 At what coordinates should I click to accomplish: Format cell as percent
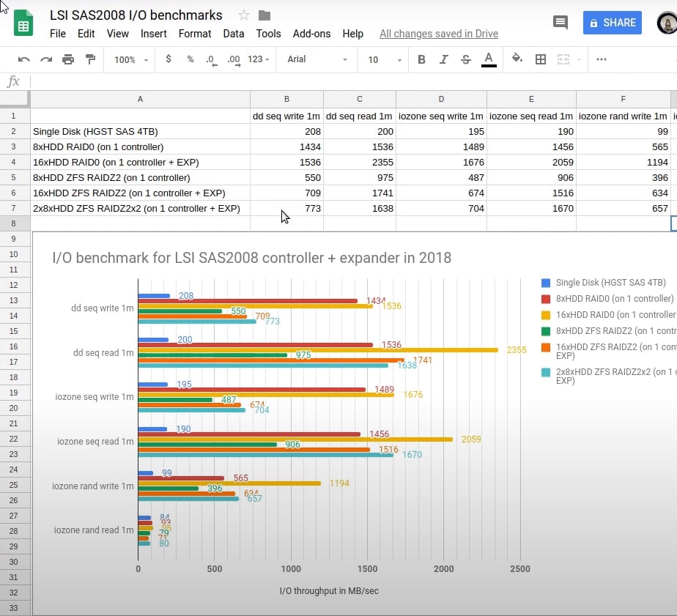pyautogui.click(x=190, y=59)
